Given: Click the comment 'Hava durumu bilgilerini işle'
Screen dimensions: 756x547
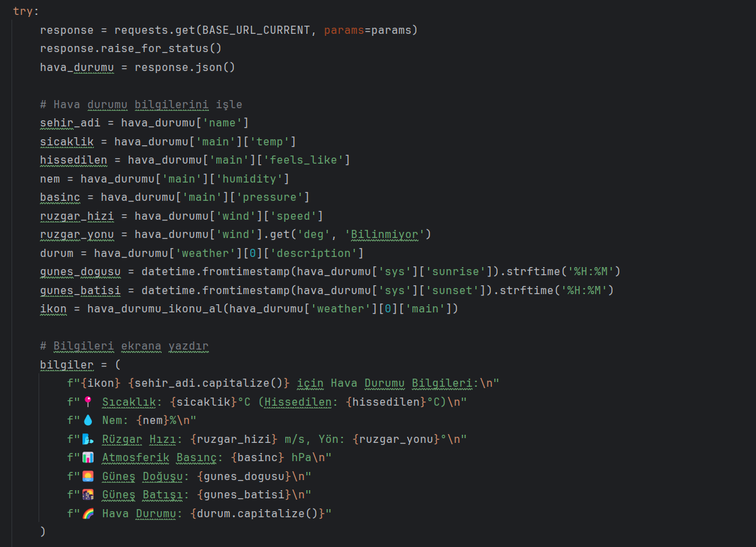Looking at the screenshot, I should coord(141,105).
